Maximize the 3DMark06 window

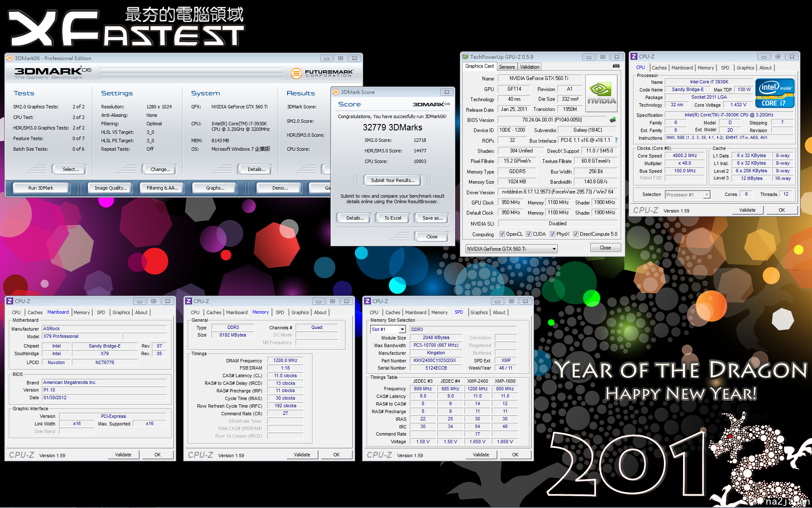(x=340, y=58)
